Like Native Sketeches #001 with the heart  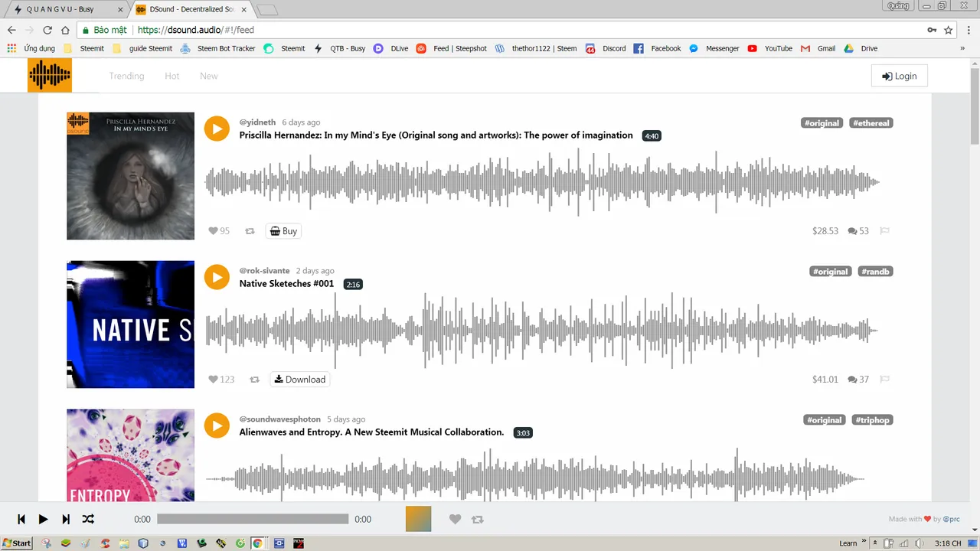click(214, 380)
